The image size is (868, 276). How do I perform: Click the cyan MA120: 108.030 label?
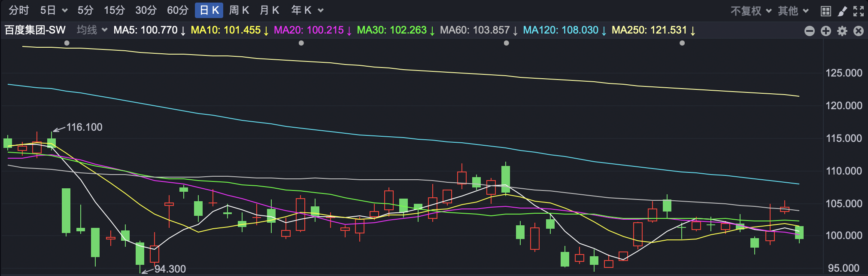565,30
